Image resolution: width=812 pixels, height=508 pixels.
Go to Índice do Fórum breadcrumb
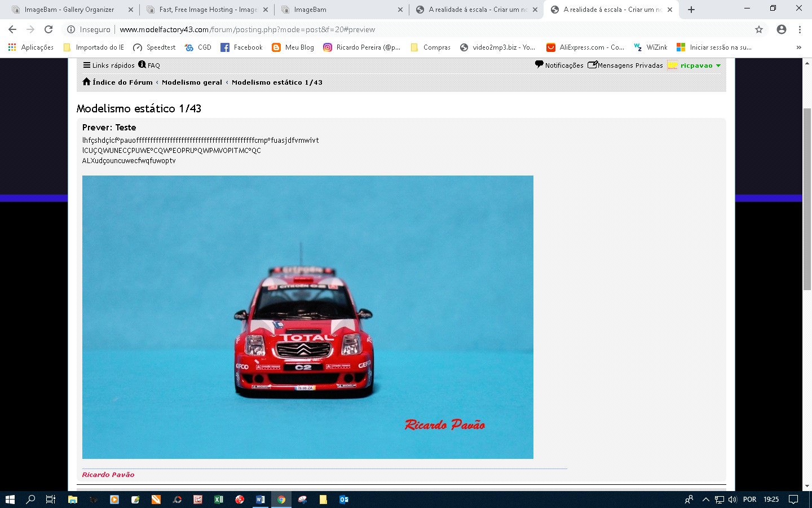117,82
